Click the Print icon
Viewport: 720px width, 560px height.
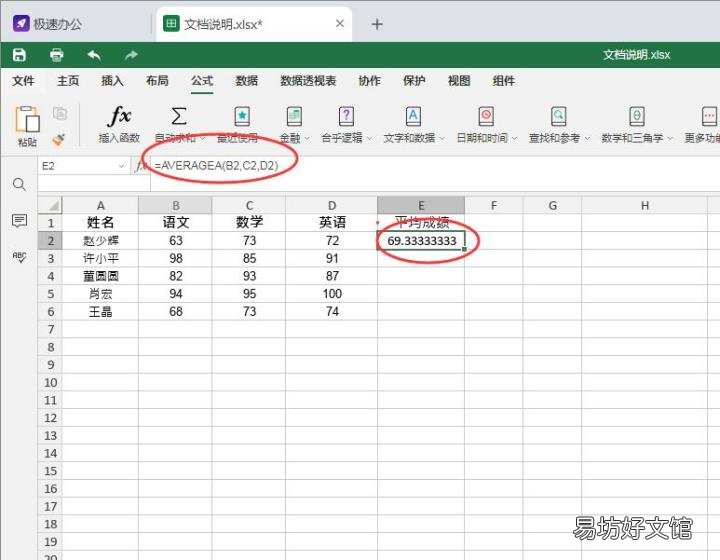click(x=56, y=55)
